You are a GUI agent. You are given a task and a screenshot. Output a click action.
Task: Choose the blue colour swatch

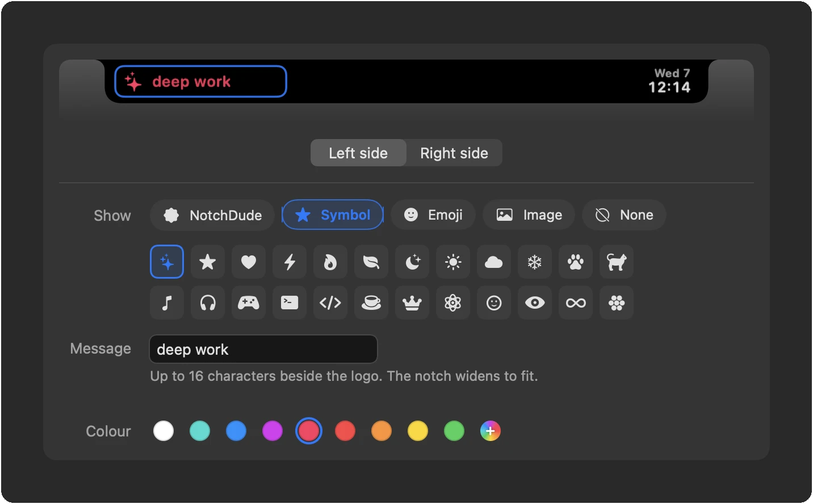(x=236, y=431)
